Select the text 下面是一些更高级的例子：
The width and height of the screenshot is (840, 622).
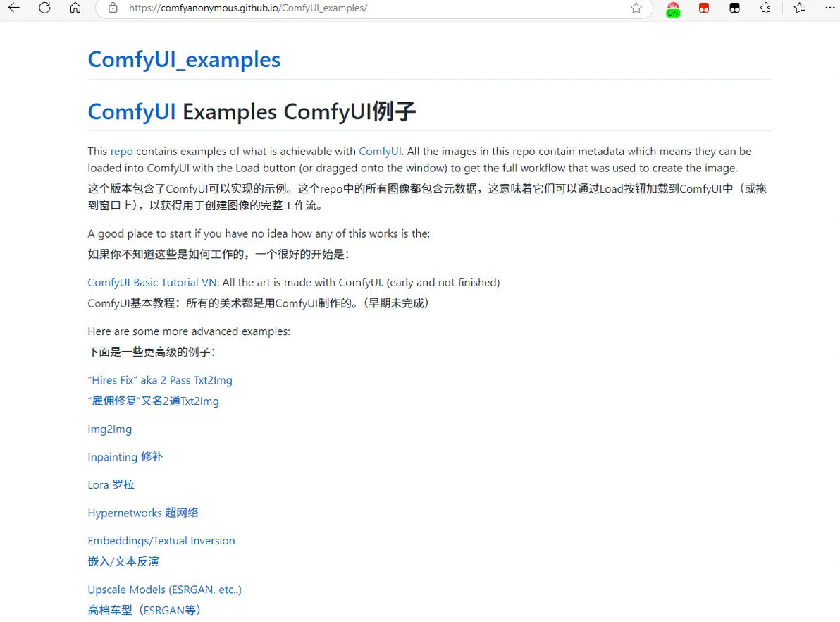[x=152, y=353]
